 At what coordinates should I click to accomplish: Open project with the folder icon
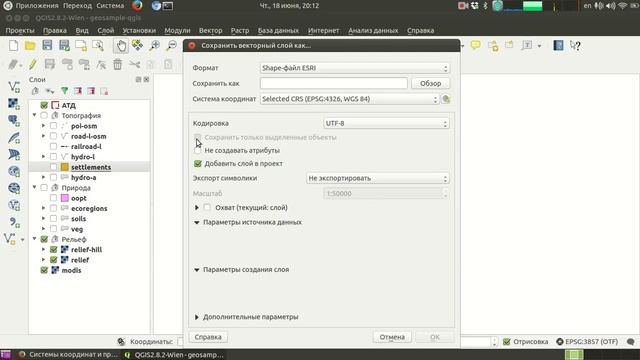(30, 45)
